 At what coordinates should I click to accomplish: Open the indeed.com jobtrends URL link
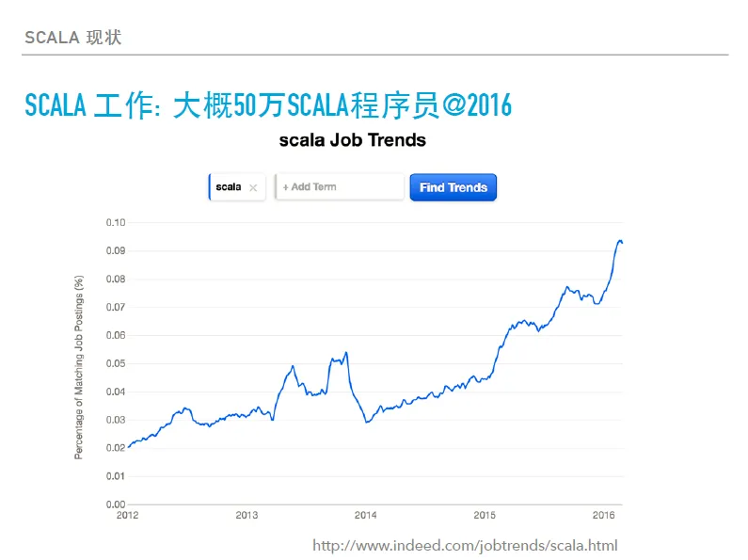coord(465,545)
